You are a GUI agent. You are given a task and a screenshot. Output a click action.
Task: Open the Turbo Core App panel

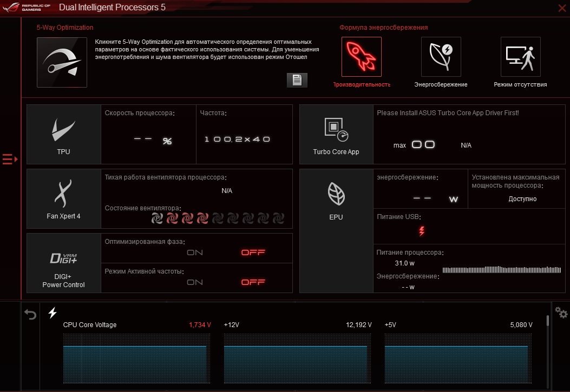(x=336, y=134)
